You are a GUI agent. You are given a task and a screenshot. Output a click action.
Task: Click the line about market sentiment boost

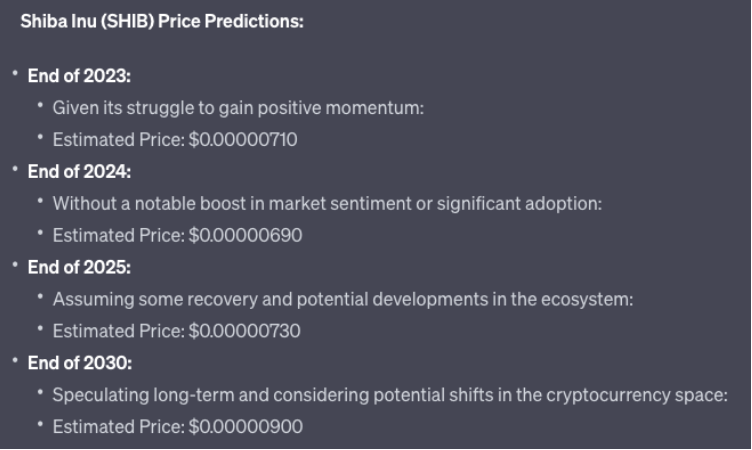(327, 204)
